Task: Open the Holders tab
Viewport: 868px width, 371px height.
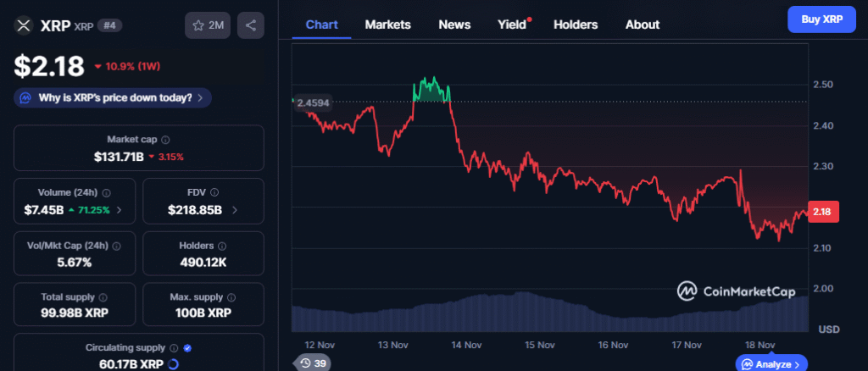Action: pyautogui.click(x=576, y=25)
